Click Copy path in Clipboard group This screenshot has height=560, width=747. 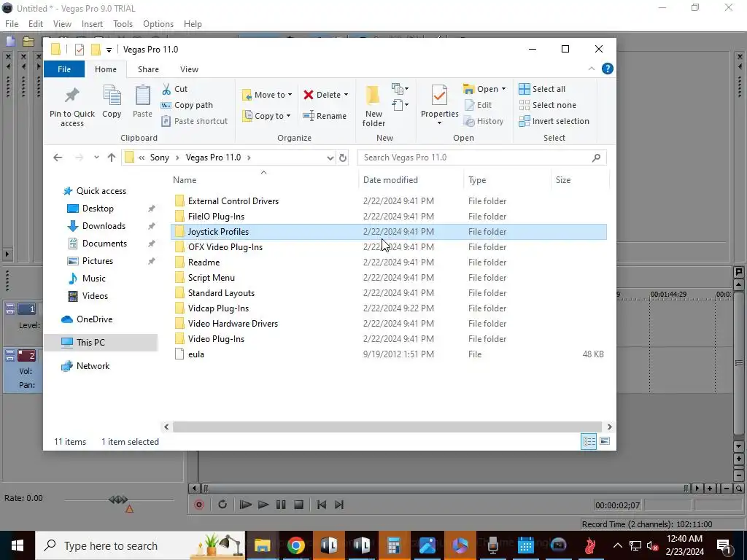coord(187,105)
